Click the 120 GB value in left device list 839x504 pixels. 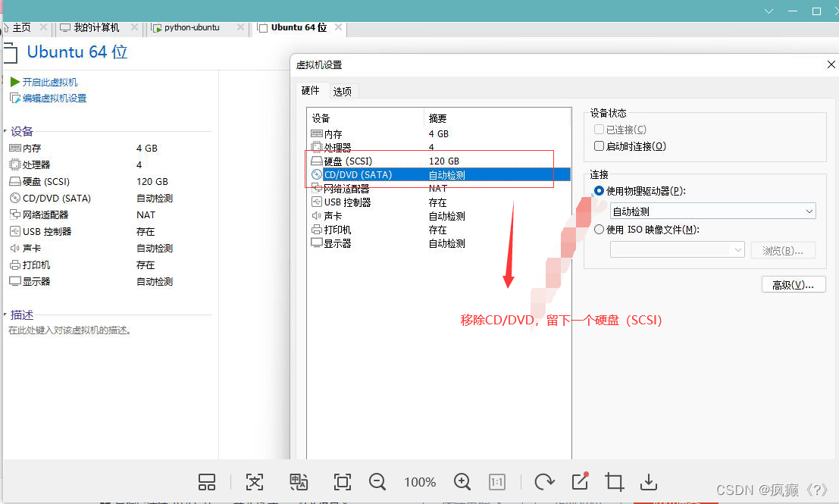(x=152, y=181)
